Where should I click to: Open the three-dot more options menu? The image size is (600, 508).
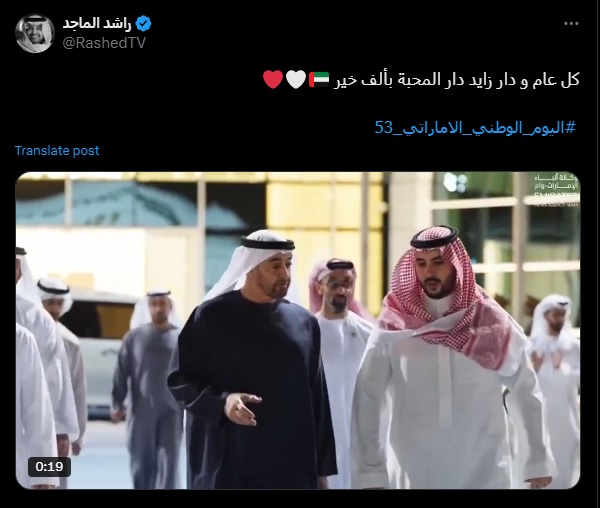point(571,23)
